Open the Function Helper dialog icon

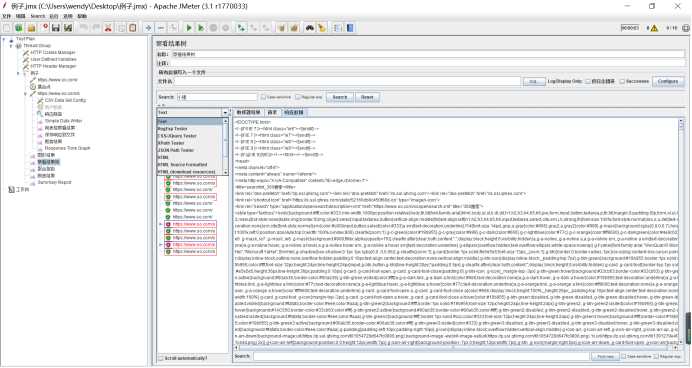(338, 28)
